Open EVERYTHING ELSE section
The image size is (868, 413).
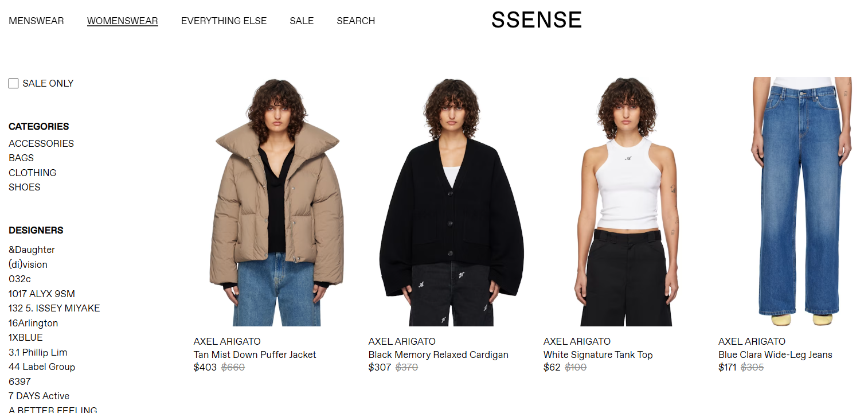point(224,21)
